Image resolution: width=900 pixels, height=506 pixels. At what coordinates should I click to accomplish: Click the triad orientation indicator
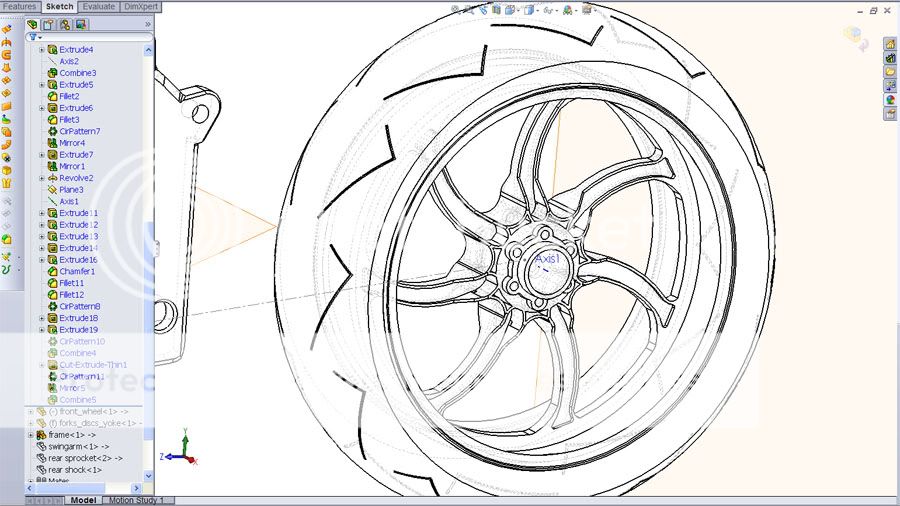coord(179,447)
